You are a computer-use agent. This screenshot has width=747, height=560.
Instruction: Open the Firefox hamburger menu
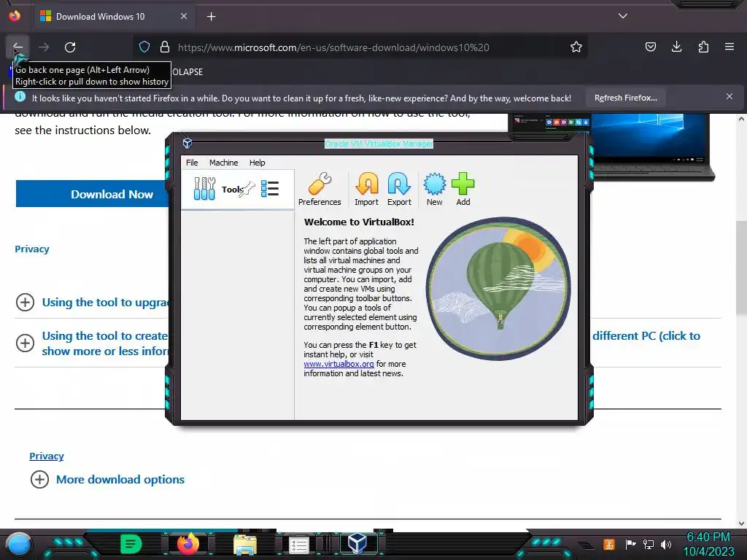pyautogui.click(x=729, y=47)
